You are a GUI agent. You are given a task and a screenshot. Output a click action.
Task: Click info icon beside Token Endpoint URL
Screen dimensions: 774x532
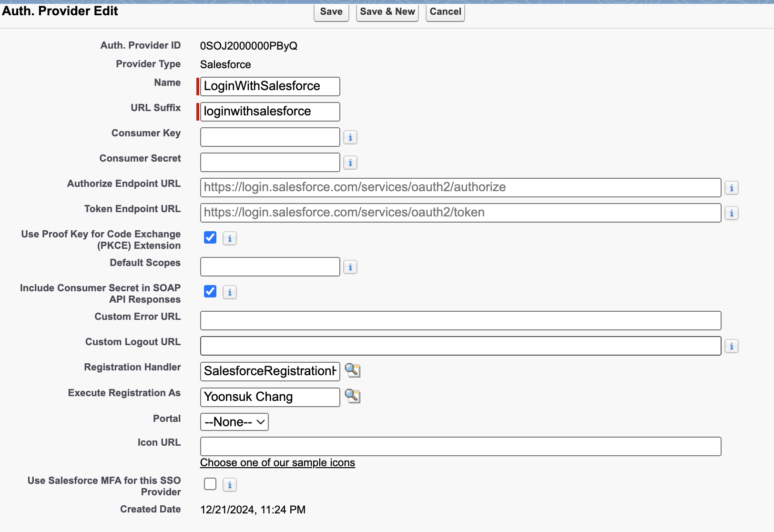pyautogui.click(x=732, y=213)
